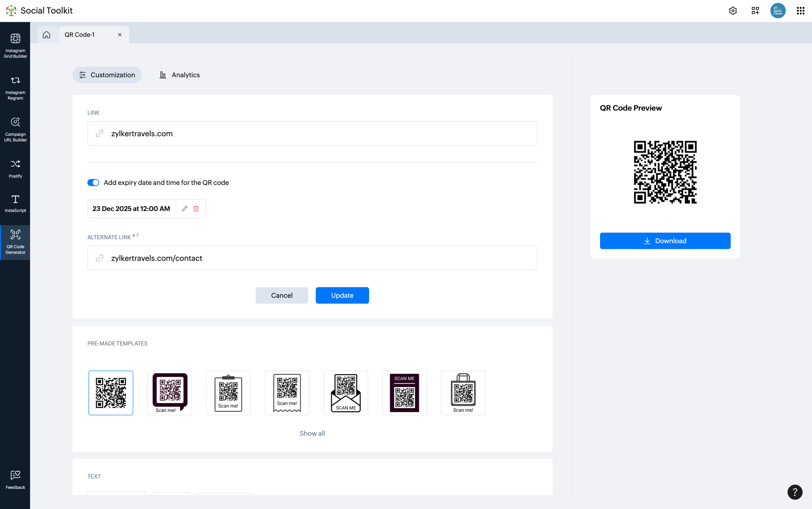This screenshot has height=509, width=812.
Task: Open the settings gear icon
Action: pos(733,11)
